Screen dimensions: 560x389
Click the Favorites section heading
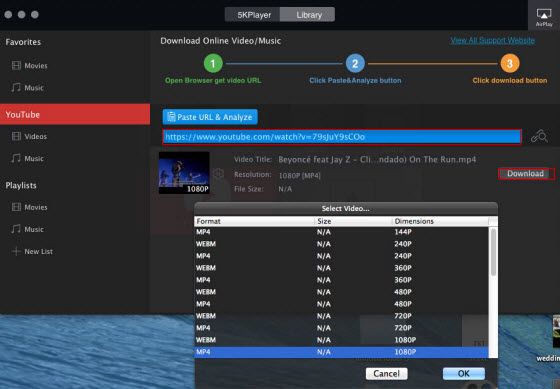pos(23,42)
